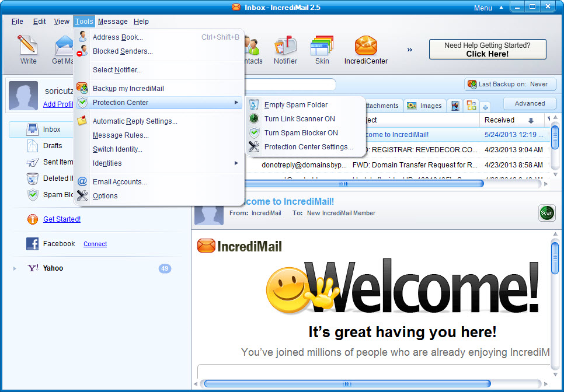Switch to the video filter tab
This screenshot has width=564, height=392.
pyautogui.click(x=455, y=106)
